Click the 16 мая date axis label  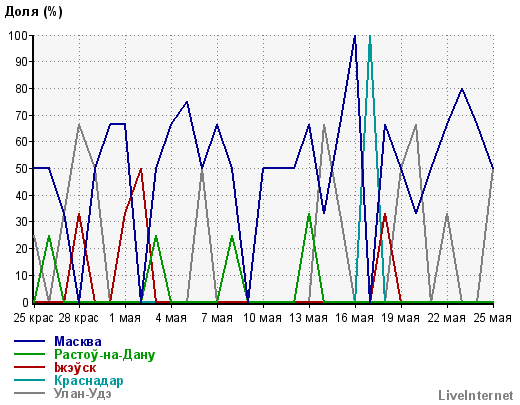pos(354,318)
